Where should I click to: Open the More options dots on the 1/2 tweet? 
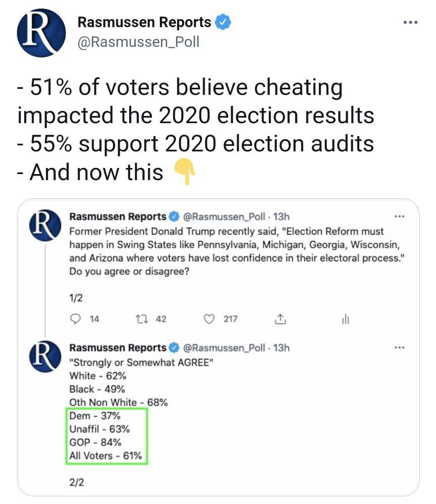400,217
